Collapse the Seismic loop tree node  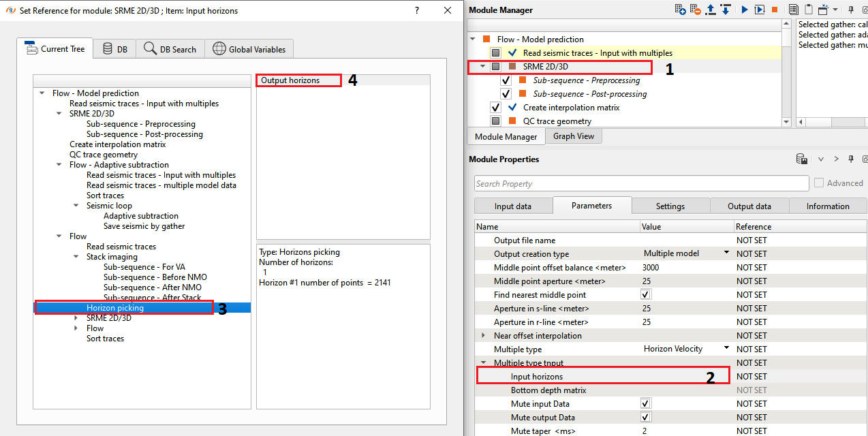pyautogui.click(x=76, y=206)
